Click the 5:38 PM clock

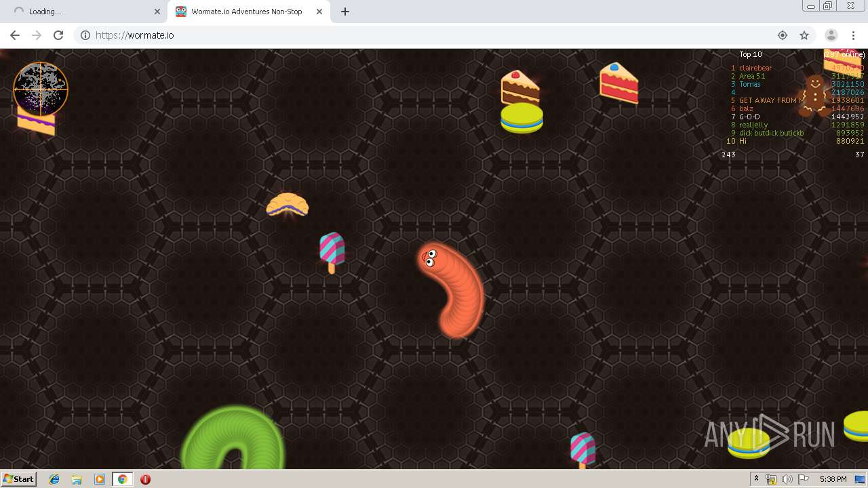pyautogui.click(x=833, y=479)
